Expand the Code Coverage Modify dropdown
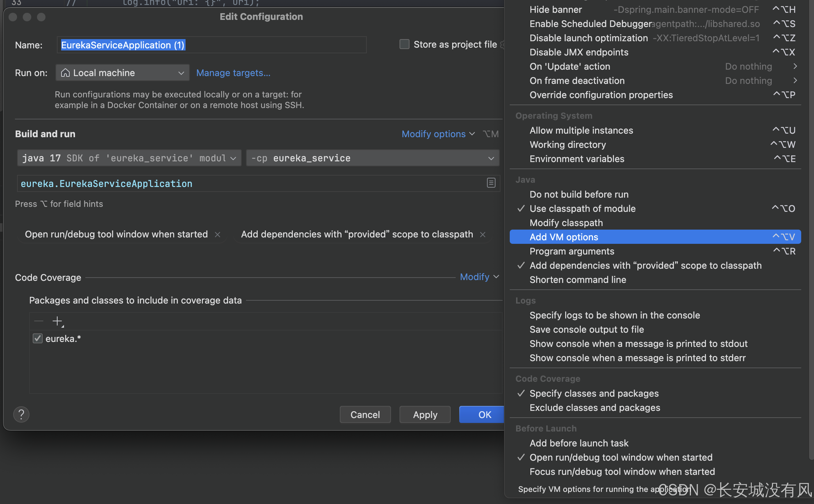 480,277
